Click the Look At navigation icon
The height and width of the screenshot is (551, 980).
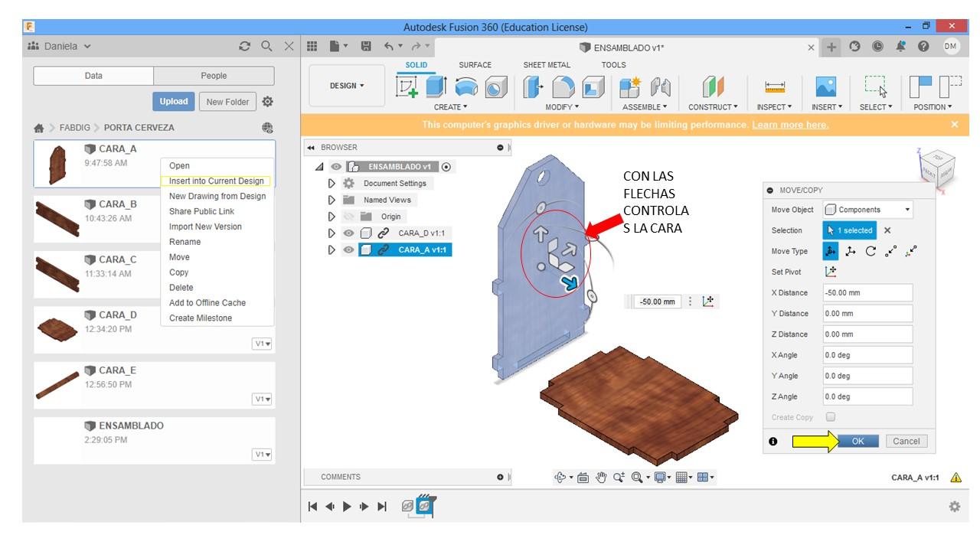click(583, 478)
